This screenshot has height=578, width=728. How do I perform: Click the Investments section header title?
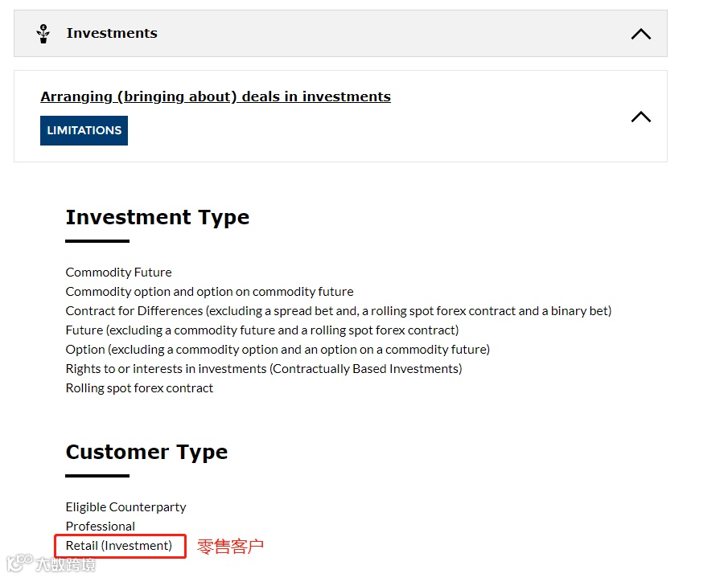[112, 33]
